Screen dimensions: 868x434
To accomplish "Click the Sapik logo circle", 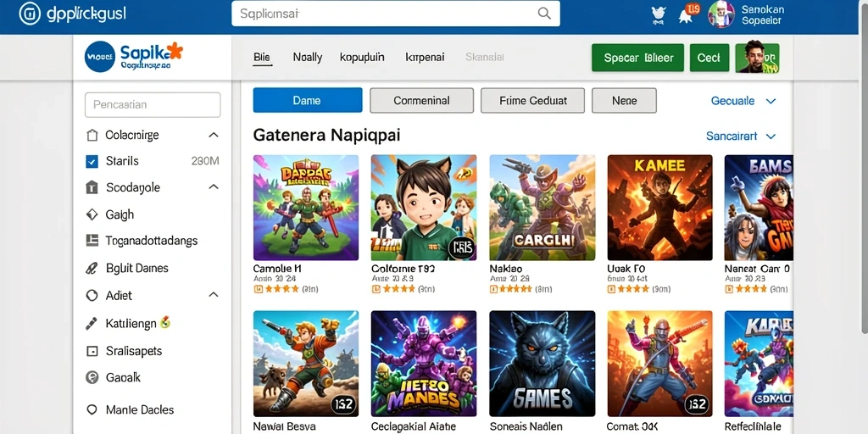I will click(100, 57).
